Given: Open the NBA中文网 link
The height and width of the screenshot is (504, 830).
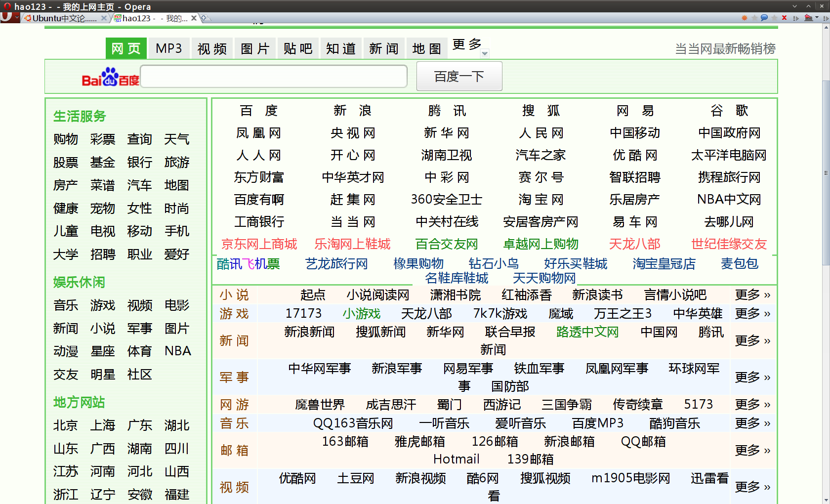Looking at the screenshot, I should tap(729, 199).
